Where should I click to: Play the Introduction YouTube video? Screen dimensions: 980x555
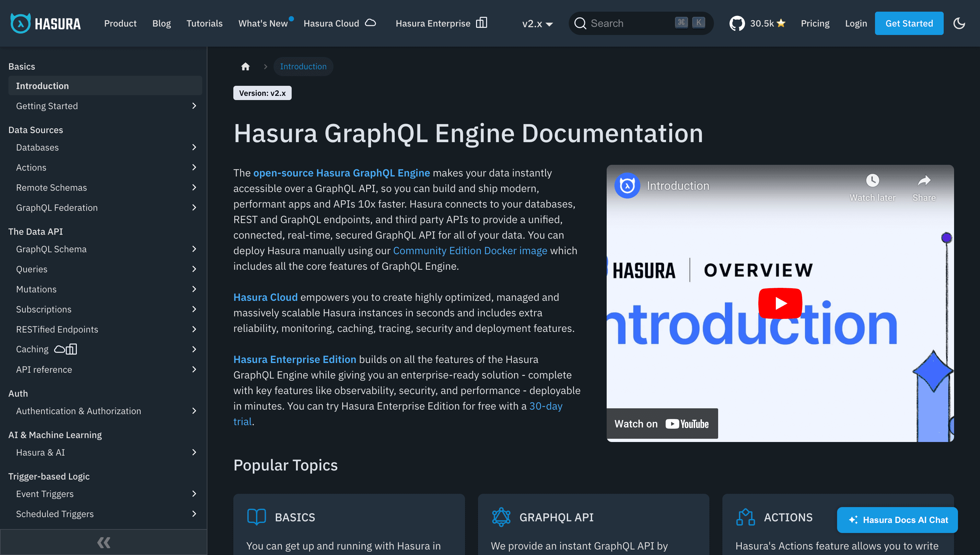[x=780, y=303]
